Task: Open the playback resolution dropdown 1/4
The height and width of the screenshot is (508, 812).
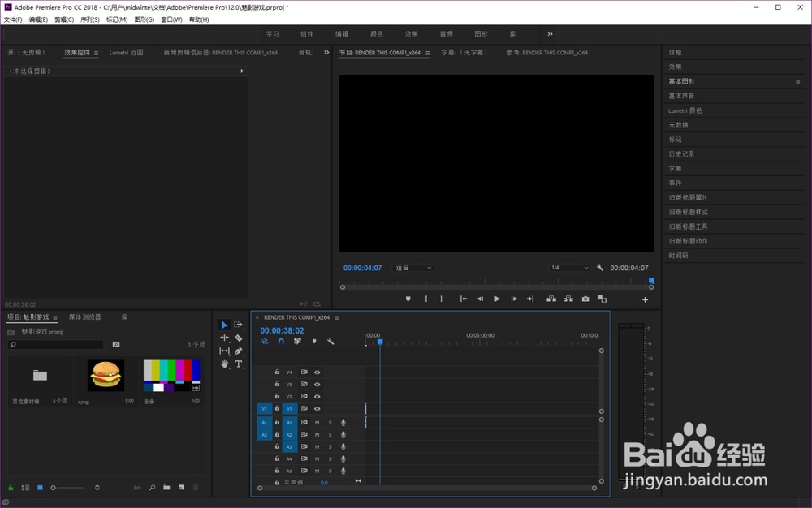Action: click(569, 268)
